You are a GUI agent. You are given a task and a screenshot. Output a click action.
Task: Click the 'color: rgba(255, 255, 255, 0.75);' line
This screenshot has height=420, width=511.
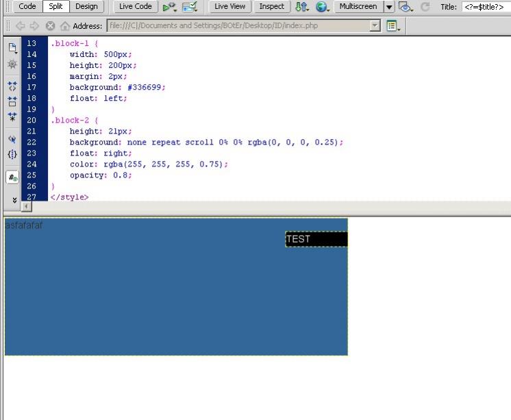tap(149, 164)
